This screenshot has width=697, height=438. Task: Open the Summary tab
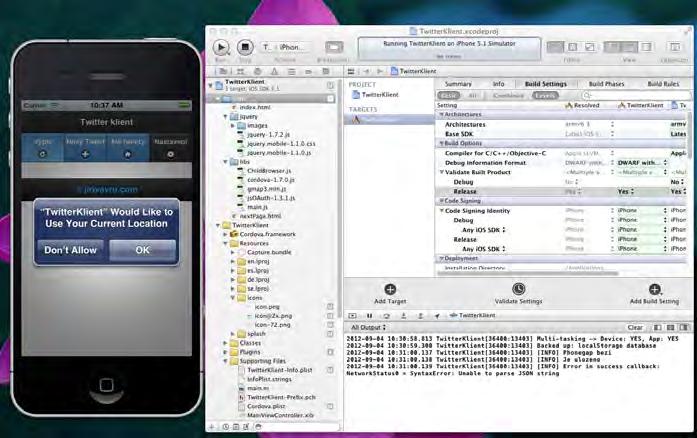point(458,84)
